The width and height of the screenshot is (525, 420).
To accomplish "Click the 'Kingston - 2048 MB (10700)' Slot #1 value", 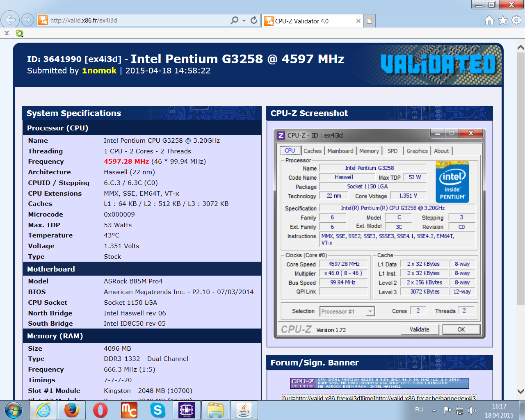I will pos(148,391).
